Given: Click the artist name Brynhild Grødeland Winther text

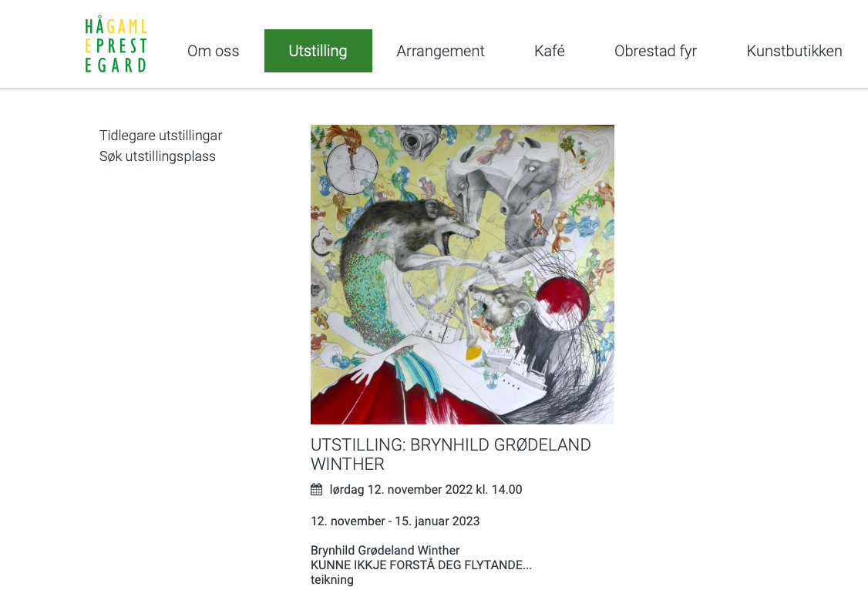Looking at the screenshot, I should (385, 550).
